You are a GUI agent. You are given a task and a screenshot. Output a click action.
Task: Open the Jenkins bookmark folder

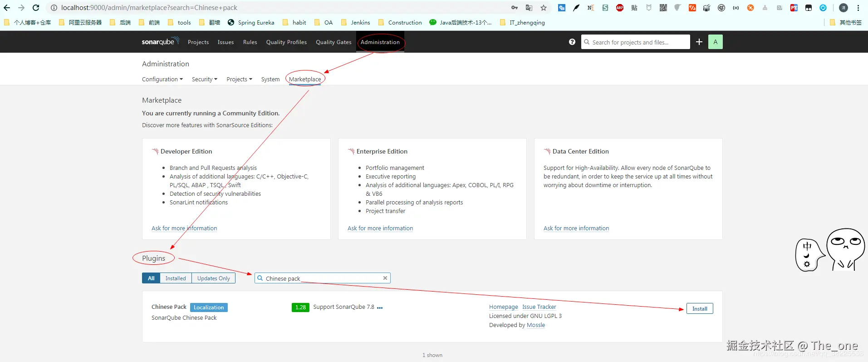(x=355, y=22)
